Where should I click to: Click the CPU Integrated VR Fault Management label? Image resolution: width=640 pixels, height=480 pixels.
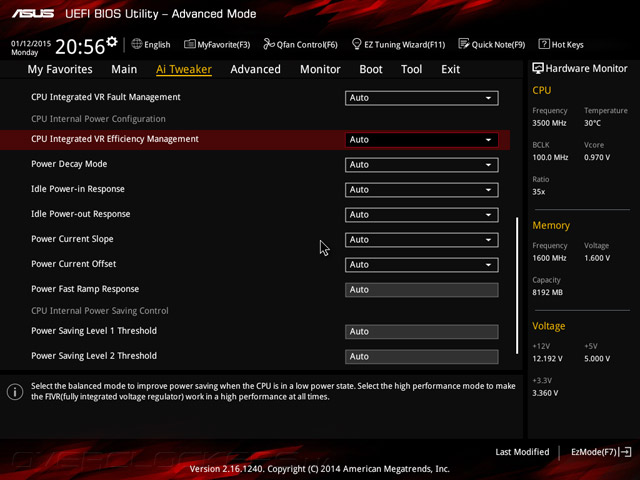pyautogui.click(x=106, y=97)
